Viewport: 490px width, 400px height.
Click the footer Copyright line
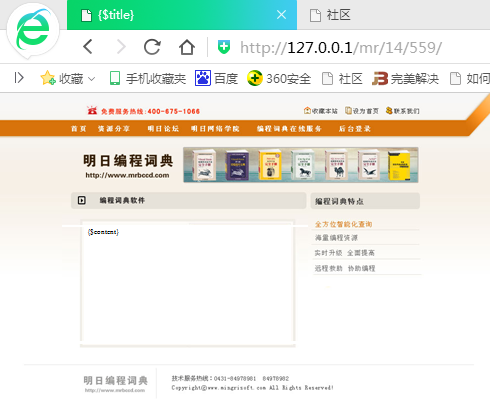pos(252,388)
